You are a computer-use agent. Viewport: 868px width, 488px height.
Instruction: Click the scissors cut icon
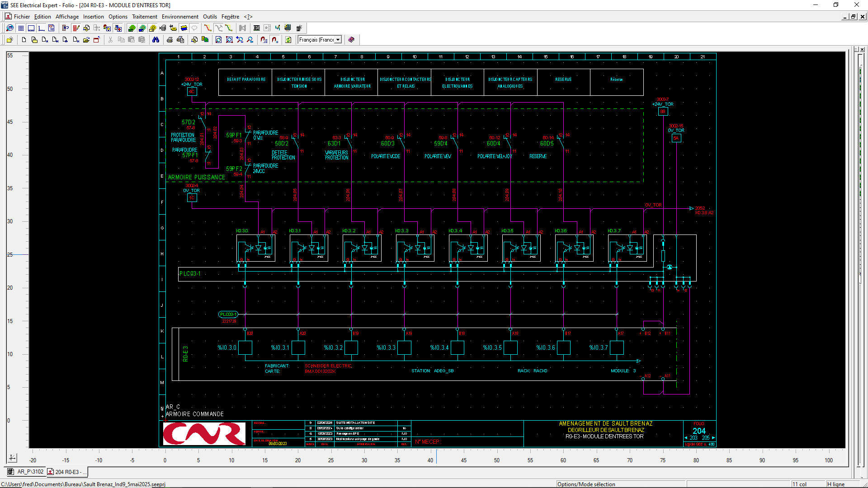110,40
